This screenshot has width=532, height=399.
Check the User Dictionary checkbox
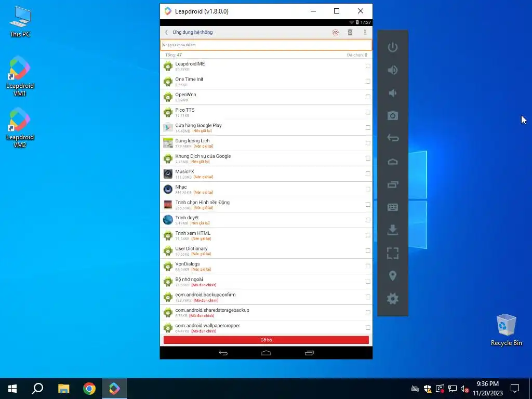click(368, 251)
